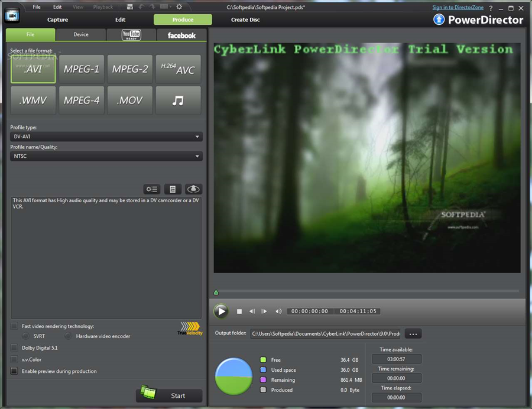Enable SVRT fast rendering
The height and width of the screenshot is (409, 532).
(x=25, y=335)
